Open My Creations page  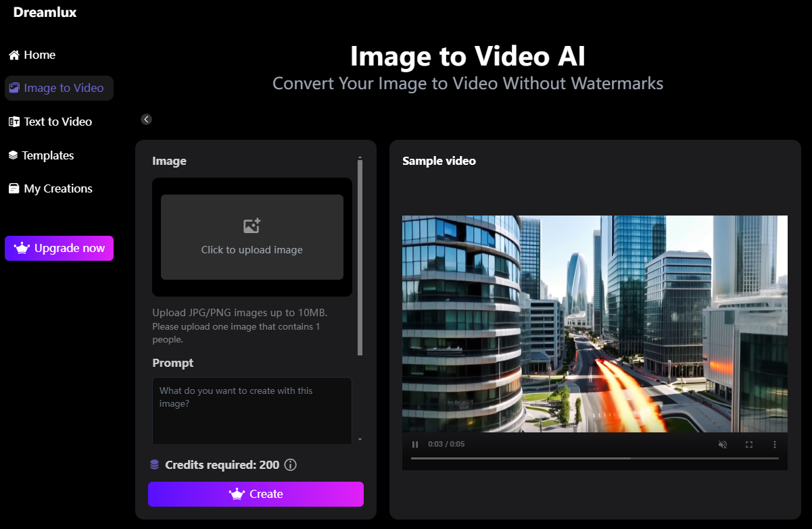tap(50, 188)
